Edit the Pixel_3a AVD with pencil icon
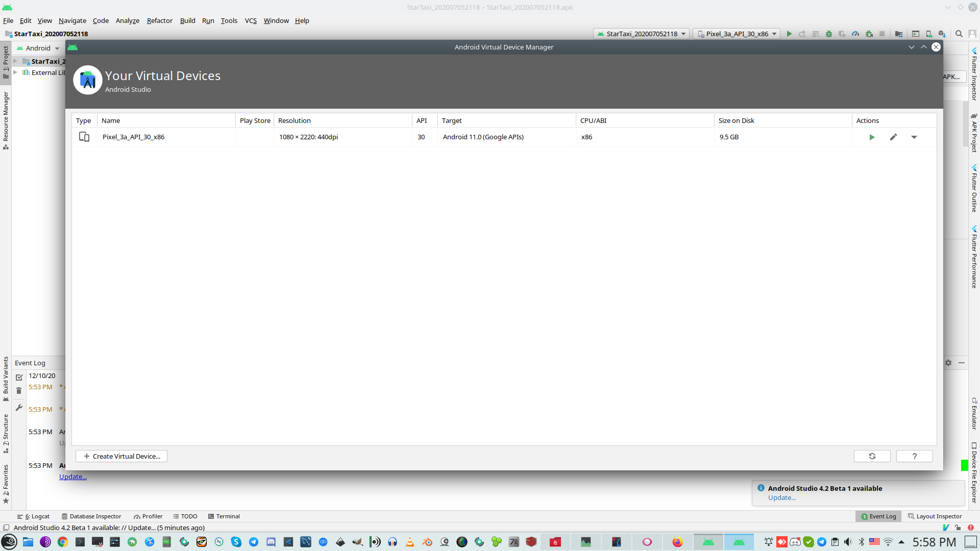The width and height of the screenshot is (980, 551). [x=893, y=137]
